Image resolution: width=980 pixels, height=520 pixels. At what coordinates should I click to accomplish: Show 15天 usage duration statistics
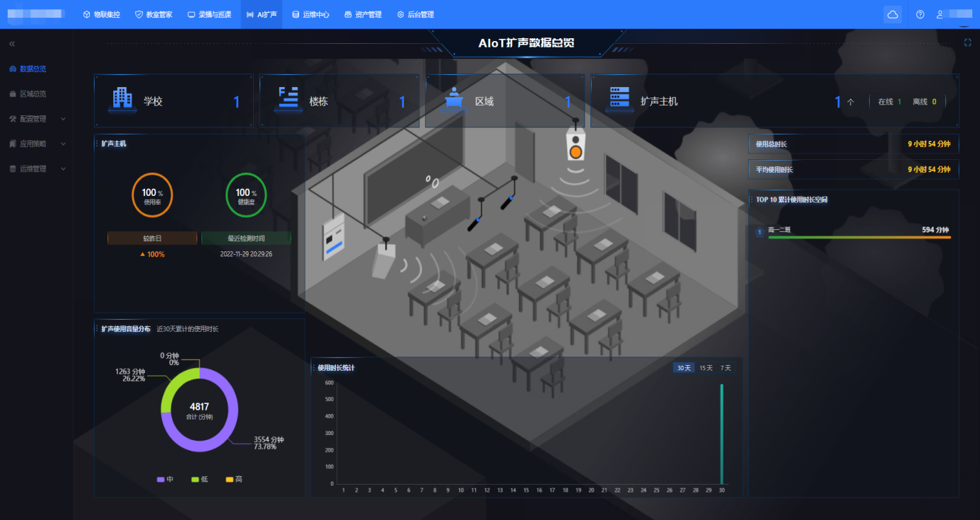tap(706, 368)
